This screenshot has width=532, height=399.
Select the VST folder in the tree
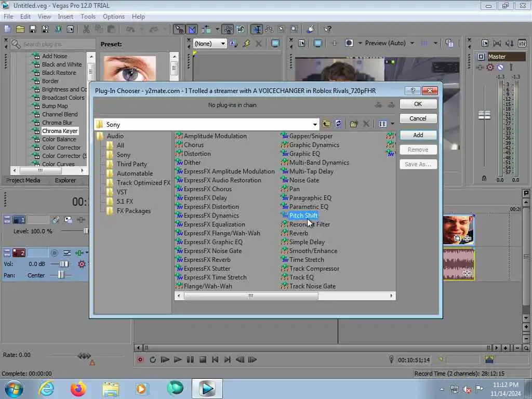pyautogui.click(x=122, y=192)
